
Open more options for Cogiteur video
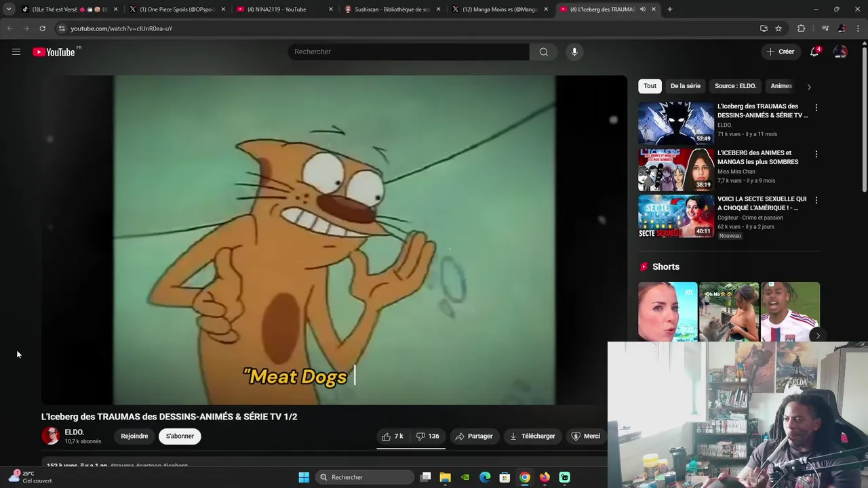[816, 201]
